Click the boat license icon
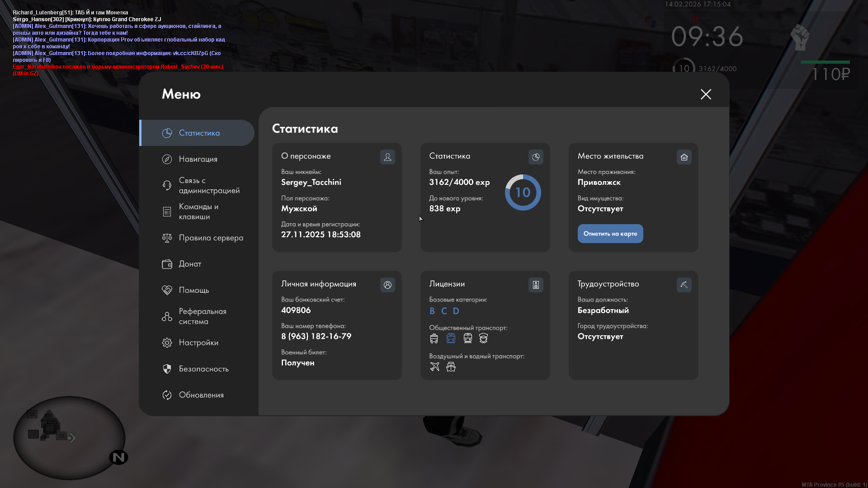Image resolution: width=868 pixels, height=488 pixels. (x=451, y=367)
